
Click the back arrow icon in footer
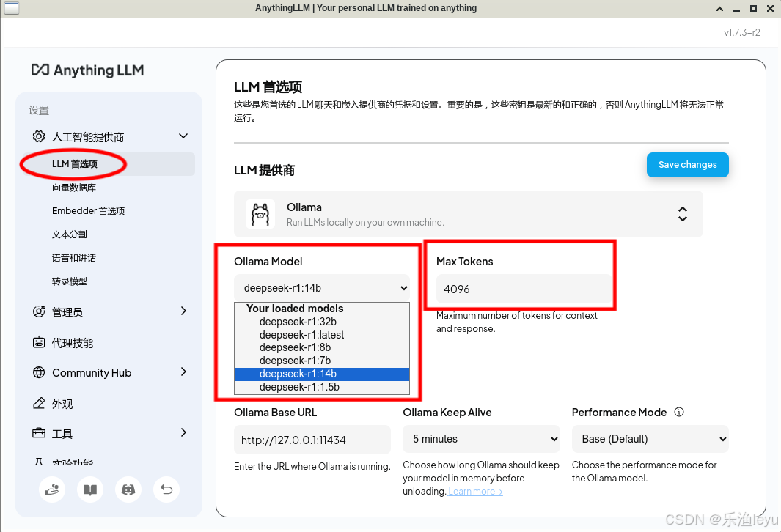click(x=166, y=489)
